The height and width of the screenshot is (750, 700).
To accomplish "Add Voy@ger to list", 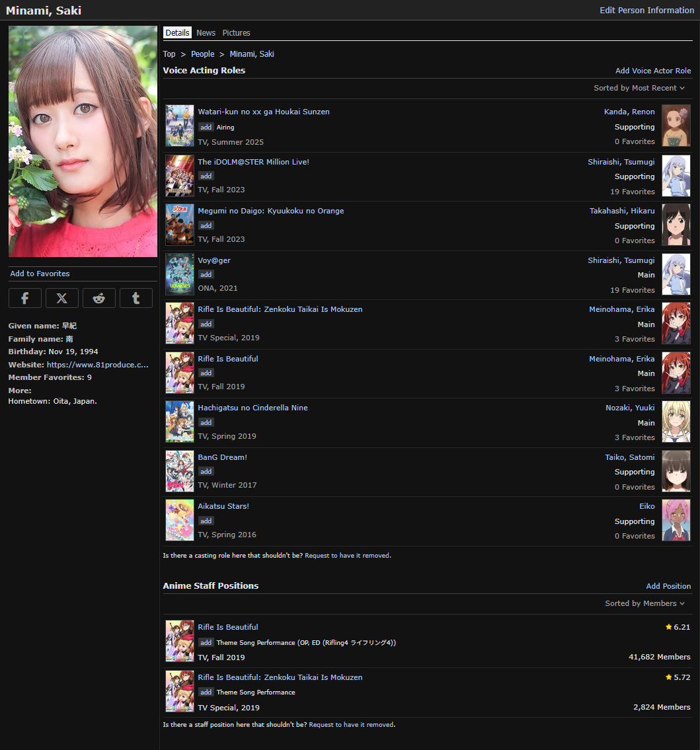I will 206,274.
